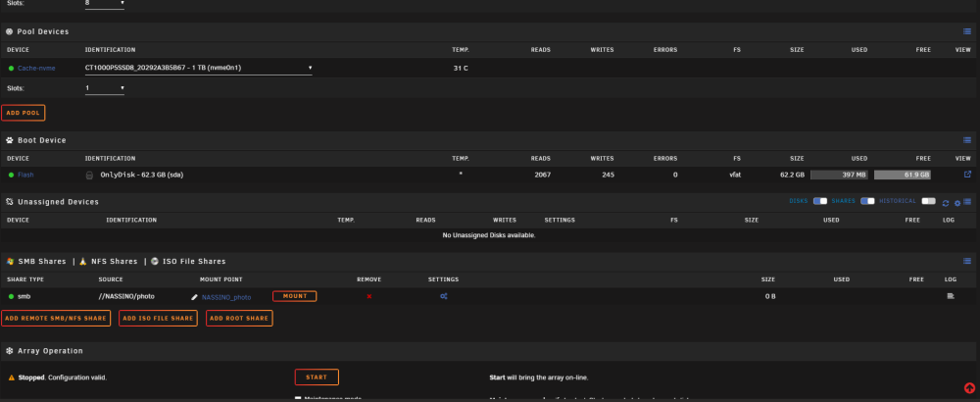Add a new pool with ADD POOL
Viewport: 980px width, 402px height.
click(24, 113)
